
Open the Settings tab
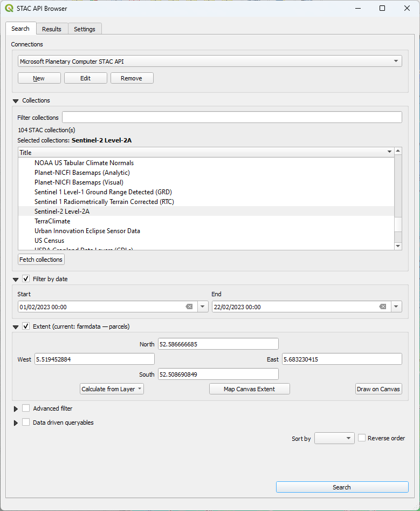tap(85, 29)
